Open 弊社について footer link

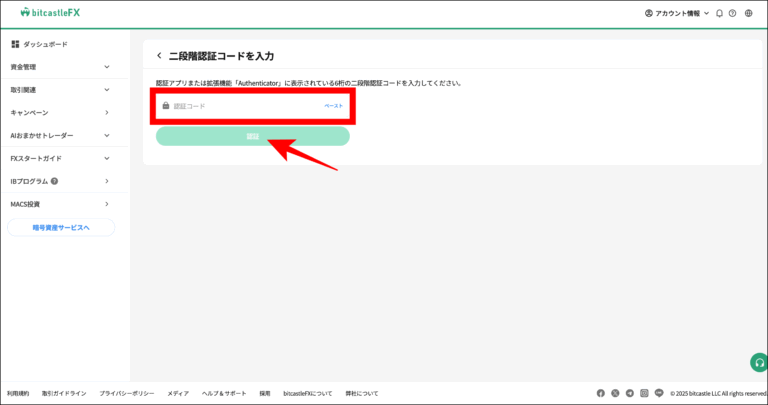tap(362, 393)
